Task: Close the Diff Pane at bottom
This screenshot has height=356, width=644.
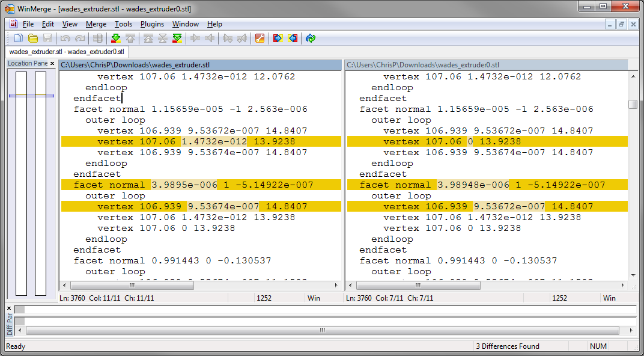Action: point(9,308)
